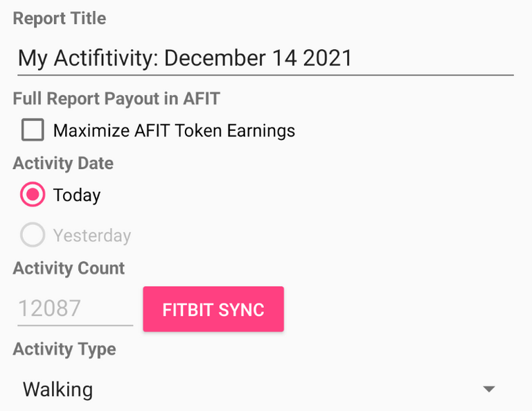532x411 pixels.
Task: Click the "Activity Count" section heading
Action: click(x=69, y=268)
